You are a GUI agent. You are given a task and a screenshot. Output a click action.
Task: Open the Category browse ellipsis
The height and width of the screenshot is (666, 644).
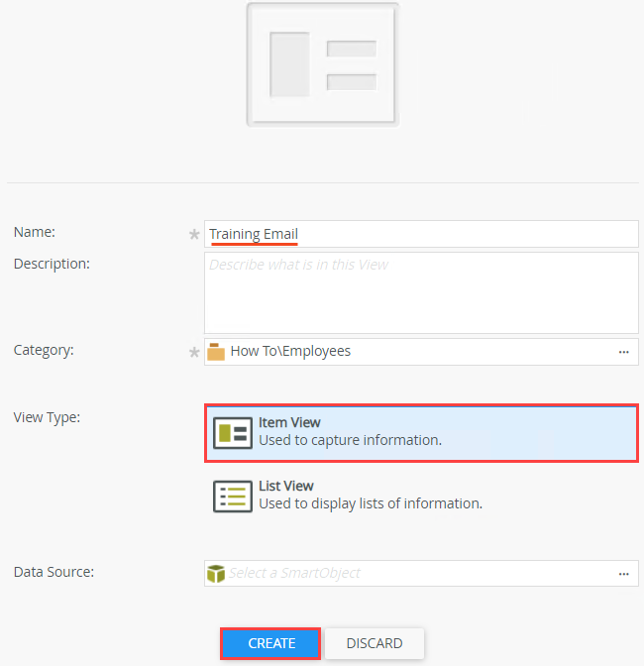pos(623,352)
